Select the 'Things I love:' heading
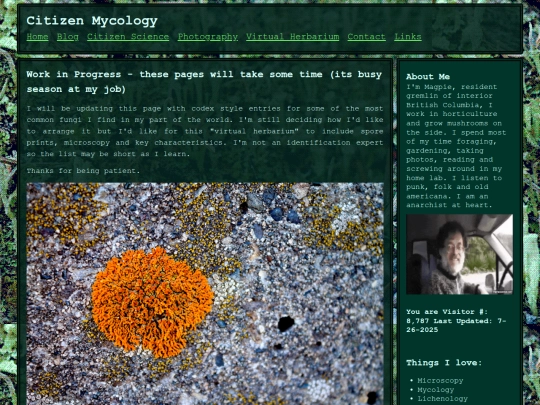The height and width of the screenshot is (405, 540). click(444, 363)
